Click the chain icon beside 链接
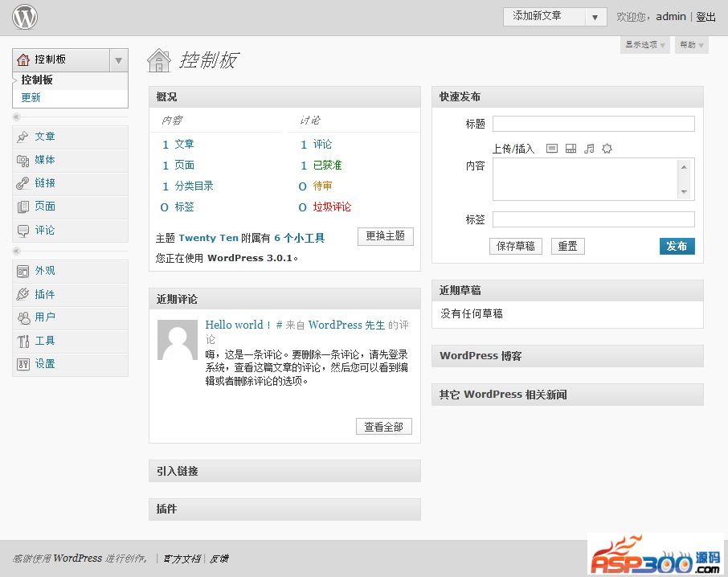 point(22,183)
